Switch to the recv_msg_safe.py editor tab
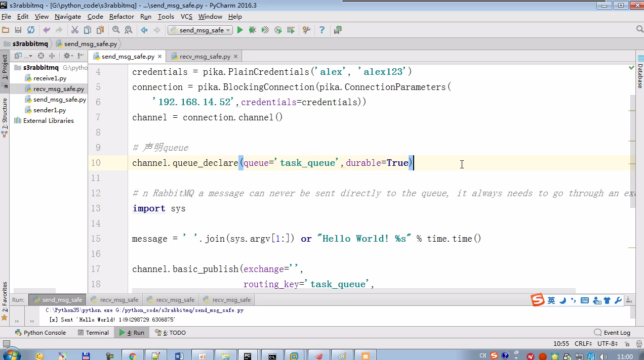Viewport: 644px width, 360px height. pyautogui.click(x=204, y=57)
